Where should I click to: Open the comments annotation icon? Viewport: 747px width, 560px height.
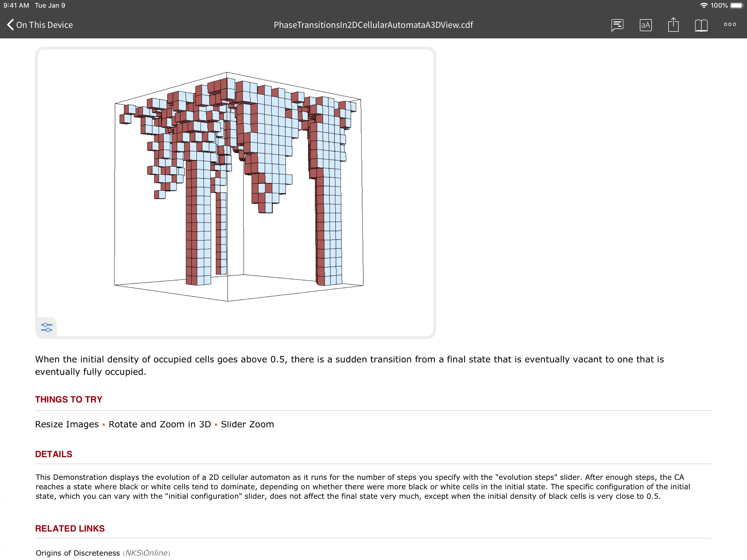[x=617, y=25]
